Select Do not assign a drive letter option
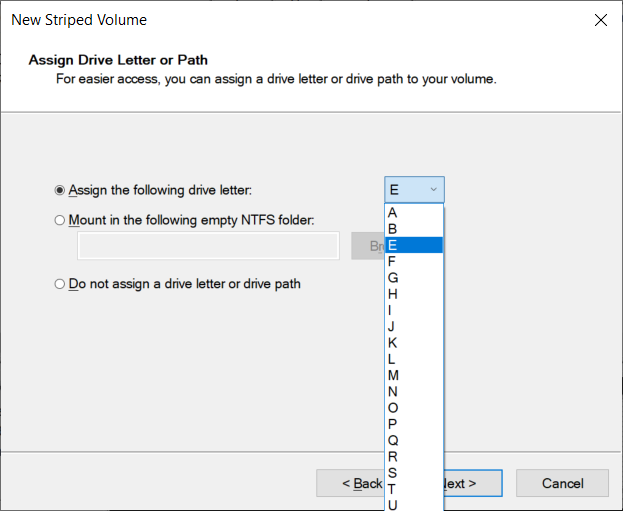 pyautogui.click(x=60, y=284)
